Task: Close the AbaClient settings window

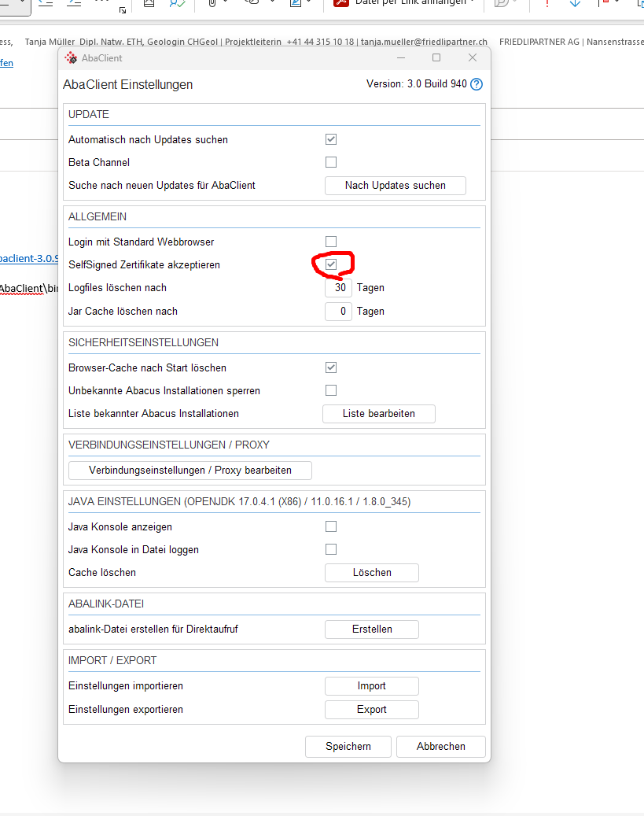Action: point(473,57)
